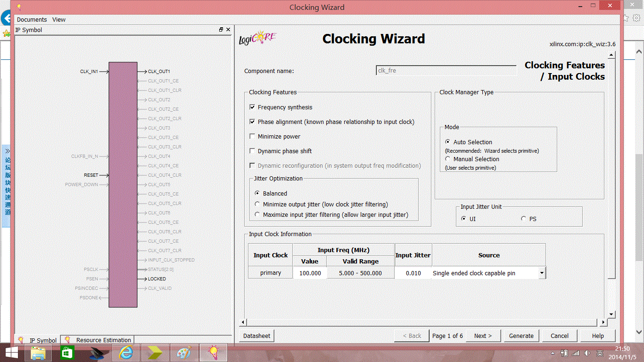Select Maximize input jitter filtering option
This screenshot has height=362, width=644.
[x=257, y=214]
